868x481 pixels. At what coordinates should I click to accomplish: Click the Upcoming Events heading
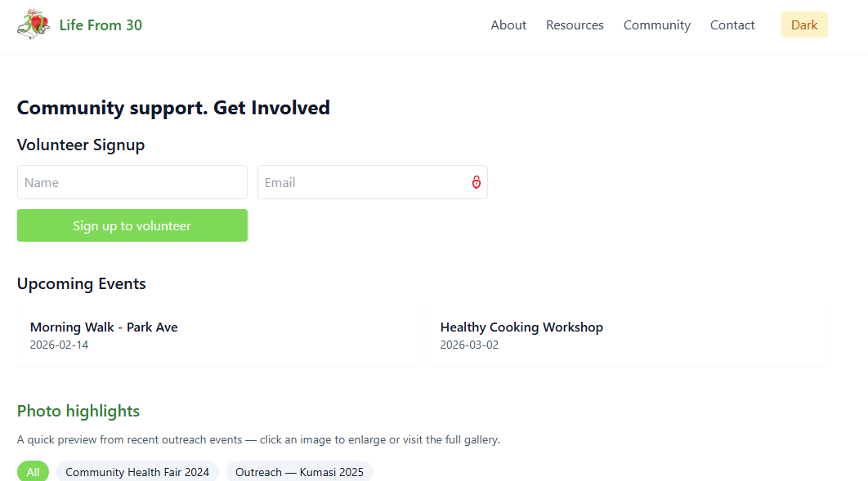pos(82,283)
